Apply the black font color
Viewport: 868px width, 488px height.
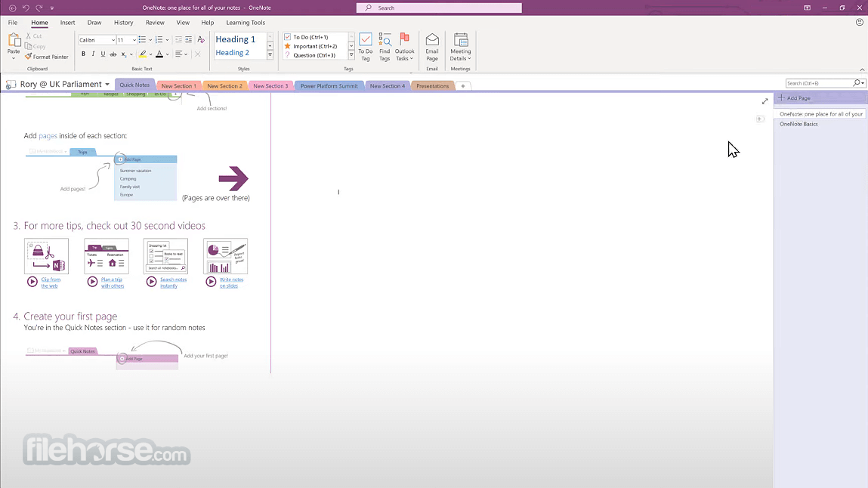pos(159,54)
